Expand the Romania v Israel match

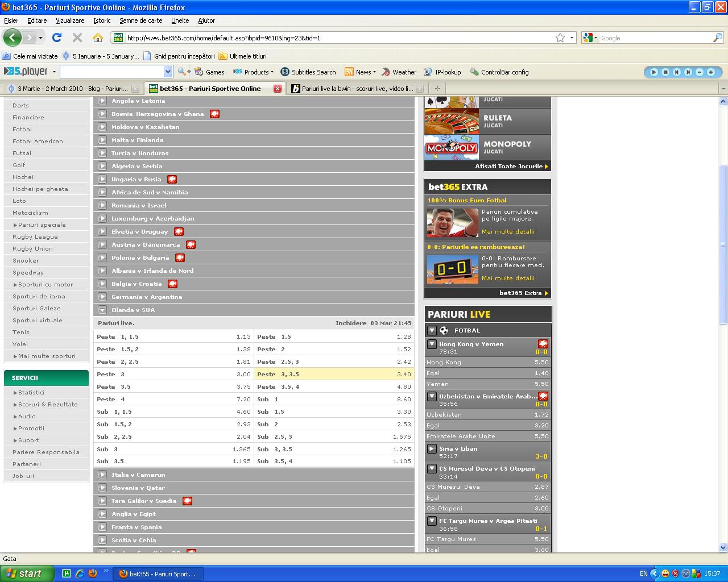[x=102, y=205]
